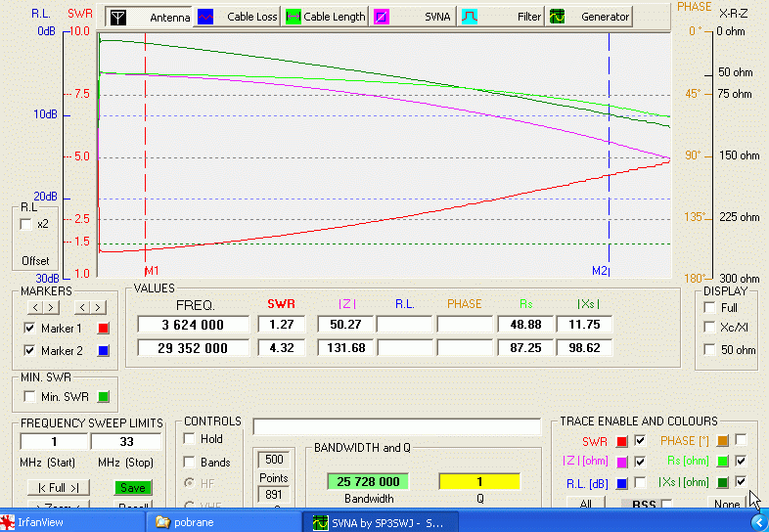Click the Full sweep range button

point(58,487)
